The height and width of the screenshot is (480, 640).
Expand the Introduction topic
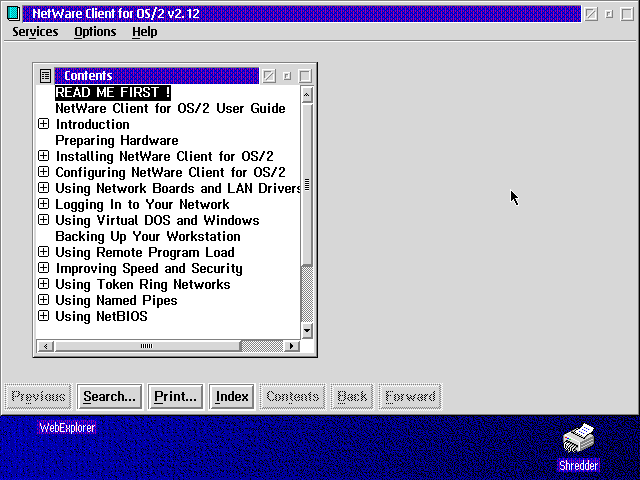pyautogui.click(x=43, y=124)
